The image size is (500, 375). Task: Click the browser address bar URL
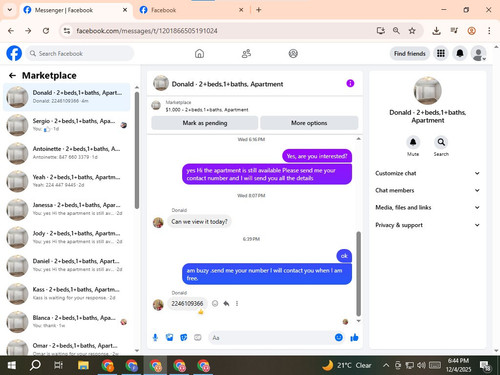[x=147, y=31]
